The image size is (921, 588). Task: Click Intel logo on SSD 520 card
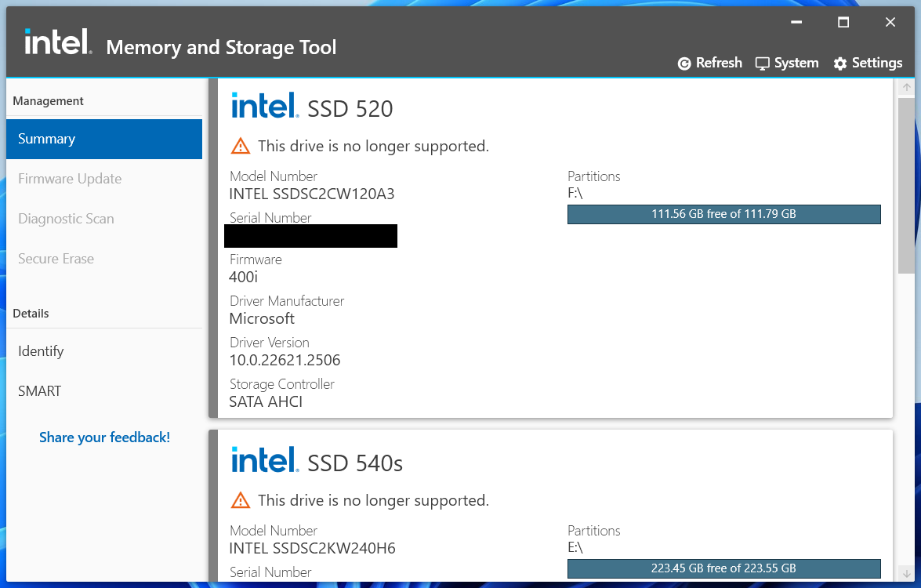(x=264, y=105)
